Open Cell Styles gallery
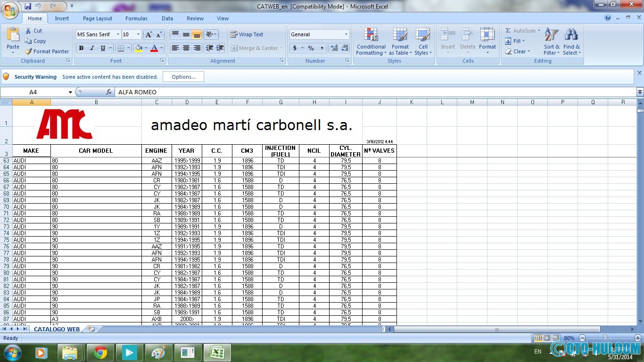 pyautogui.click(x=423, y=41)
